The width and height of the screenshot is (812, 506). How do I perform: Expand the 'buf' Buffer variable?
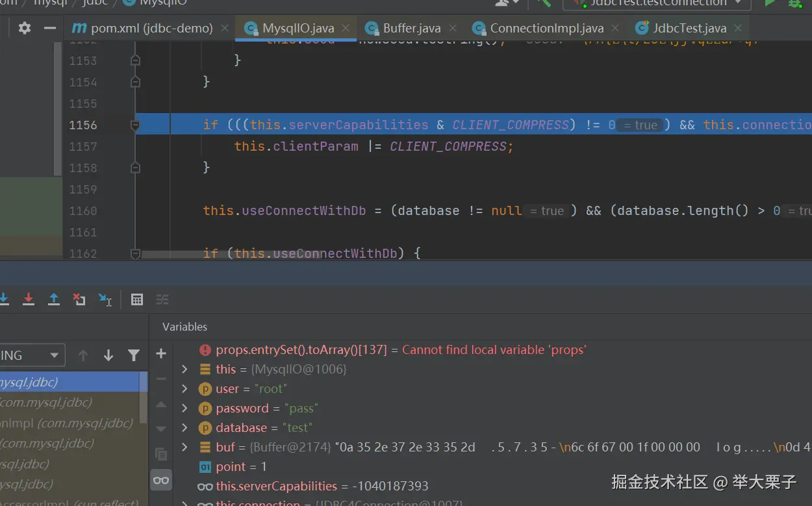pyautogui.click(x=184, y=447)
